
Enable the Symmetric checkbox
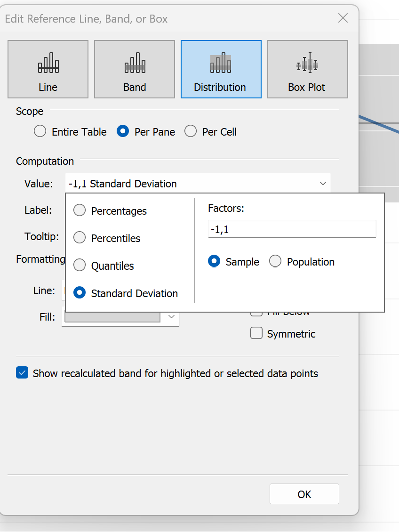(256, 334)
